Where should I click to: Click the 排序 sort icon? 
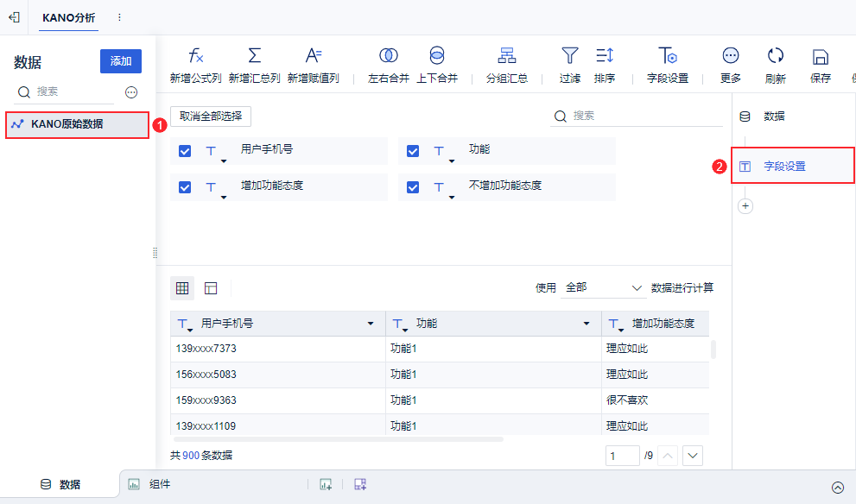[605, 55]
